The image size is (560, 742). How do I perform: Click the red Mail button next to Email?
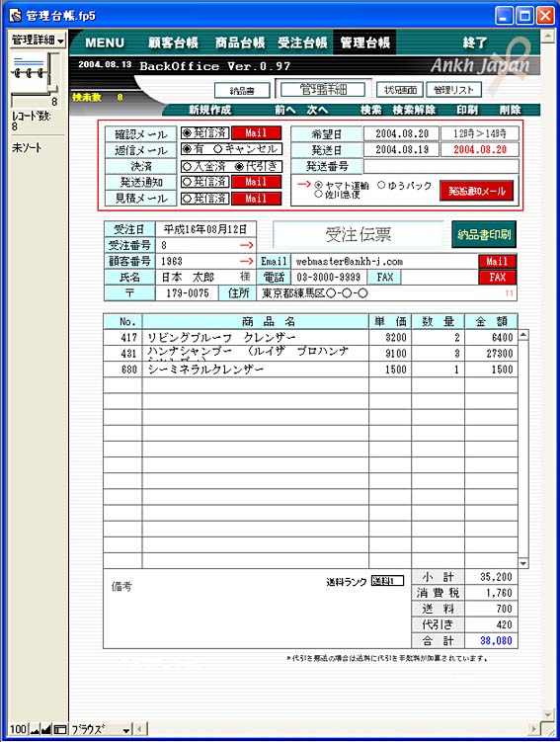497,261
